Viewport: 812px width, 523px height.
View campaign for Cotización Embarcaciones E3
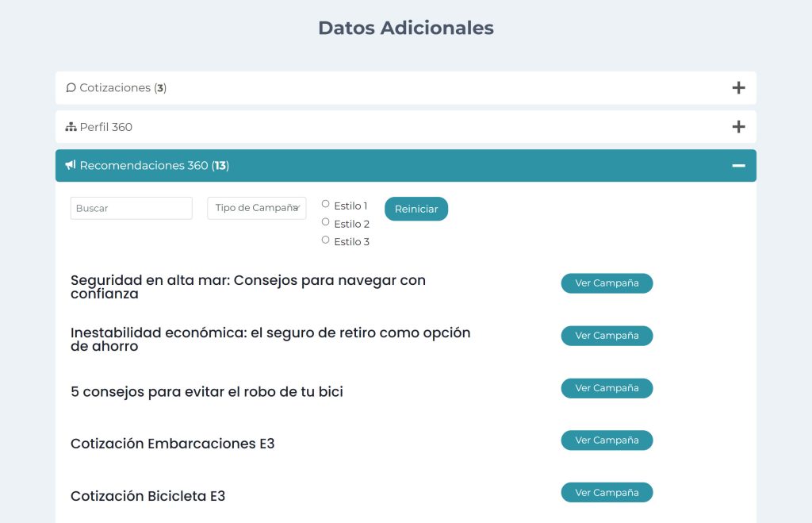[x=607, y=440]
